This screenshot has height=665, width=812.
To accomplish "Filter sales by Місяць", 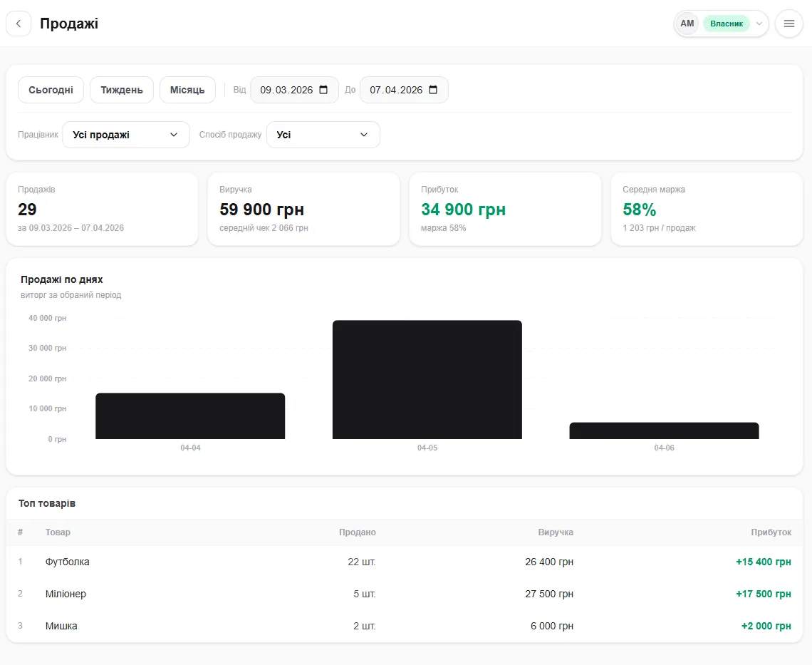I will point(187,90).
